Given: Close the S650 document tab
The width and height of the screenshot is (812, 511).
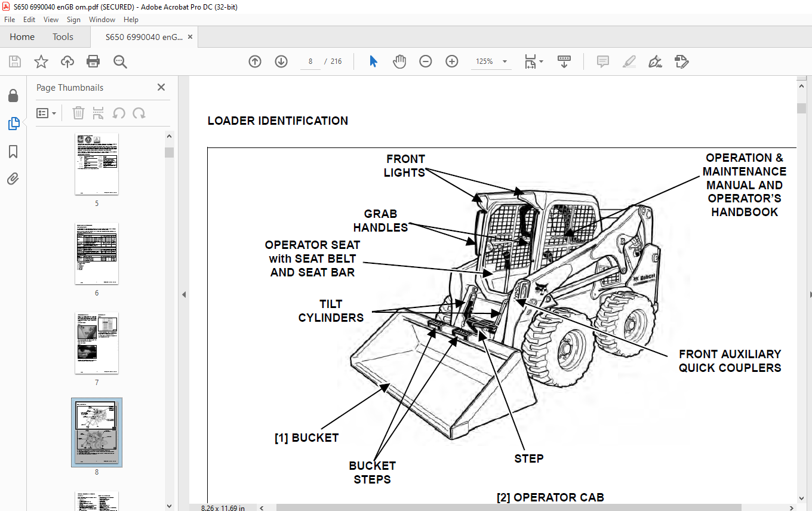Looking at the screenshot, I should (190, 37).
